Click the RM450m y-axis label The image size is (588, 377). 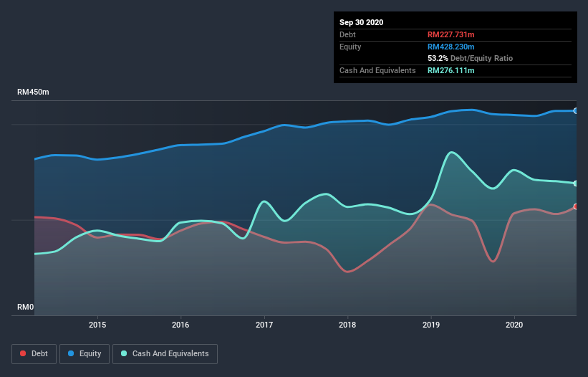[33, 92]
